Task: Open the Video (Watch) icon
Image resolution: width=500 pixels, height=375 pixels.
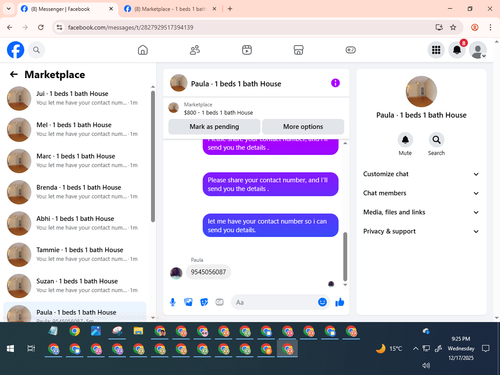Action: (x=247, y=50)
